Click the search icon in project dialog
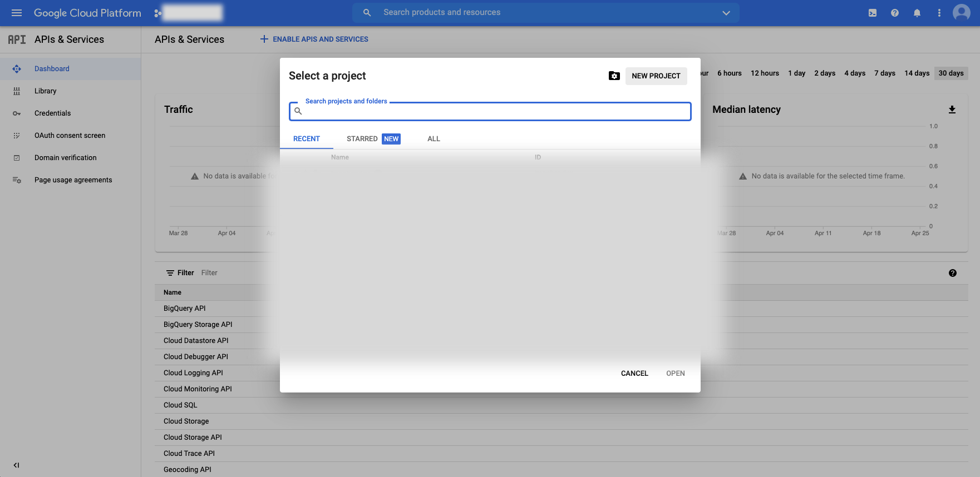980x477 pixels. 298,111
